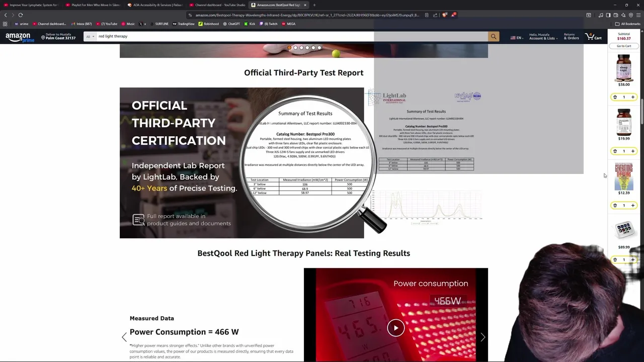Screen dimensions: 644x362
Task: Remove the $19.99 cart item with trash icon
Action: (x=615, y=151)
